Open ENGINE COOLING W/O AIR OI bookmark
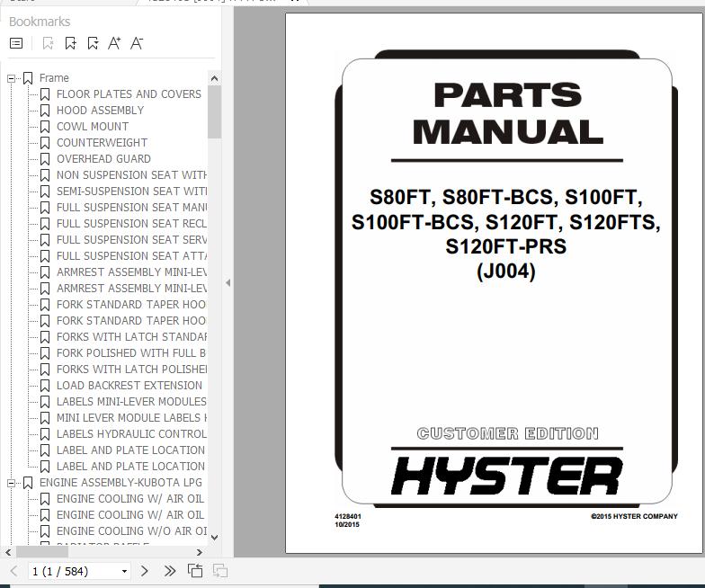Viewport: 705px width, 588px height. click(x=131, y=530)
